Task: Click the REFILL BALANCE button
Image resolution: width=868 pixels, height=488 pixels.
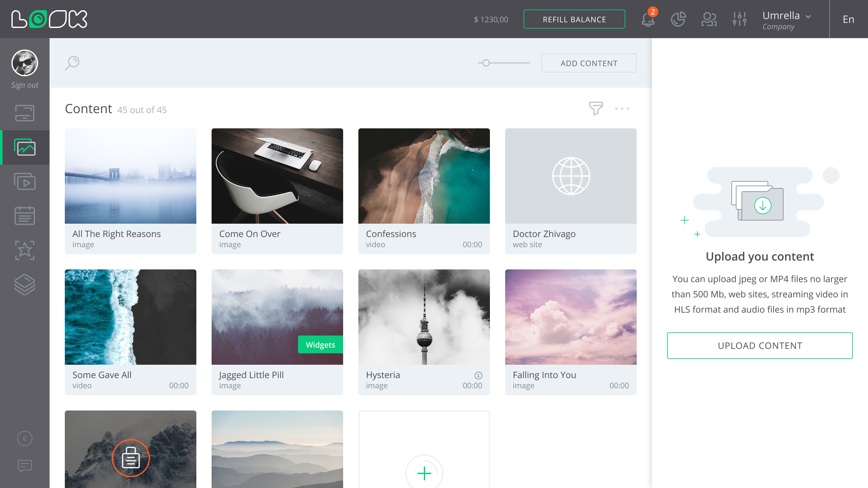Action: [x=574, y=19]
